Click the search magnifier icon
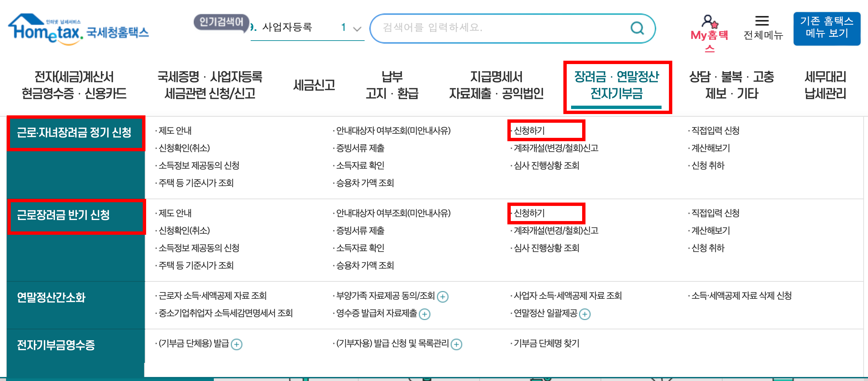Viewport: 868px width, 381px height. (637, 28)
